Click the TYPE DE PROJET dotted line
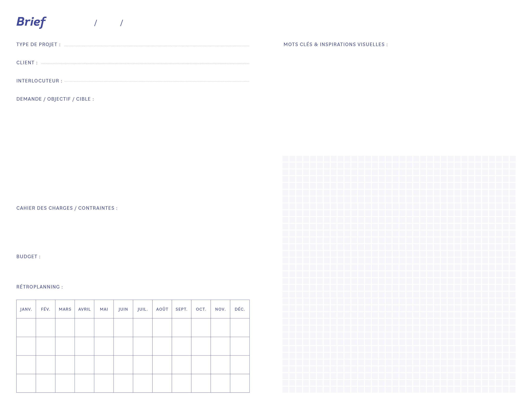This screenshot has height=409, width=532. 157,46
